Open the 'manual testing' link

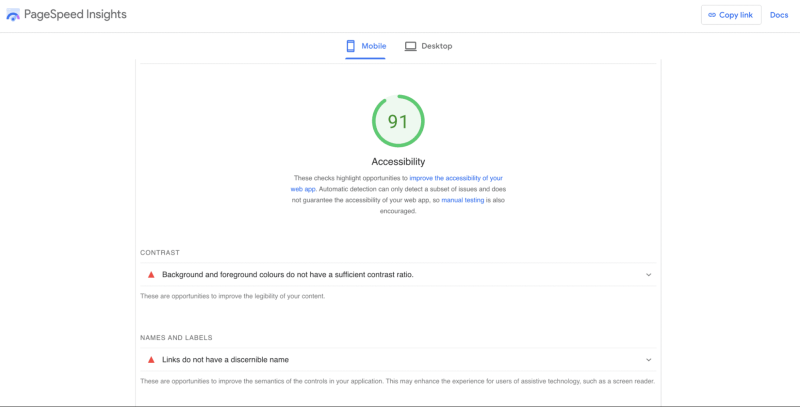tap(463, 200)
